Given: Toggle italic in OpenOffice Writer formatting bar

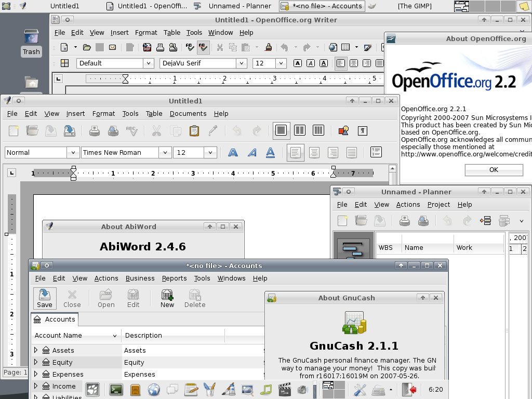Looking at the screenshot, I should [311, 63].
